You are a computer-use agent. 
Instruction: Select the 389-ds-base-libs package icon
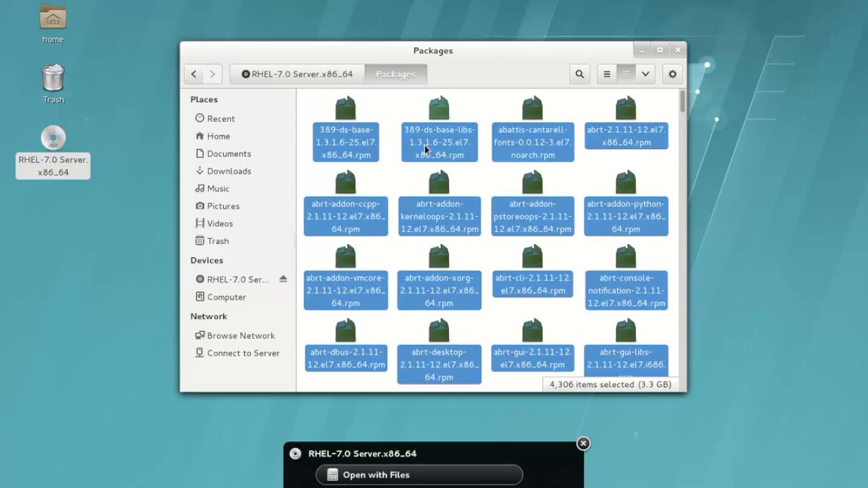coord(439,108)
